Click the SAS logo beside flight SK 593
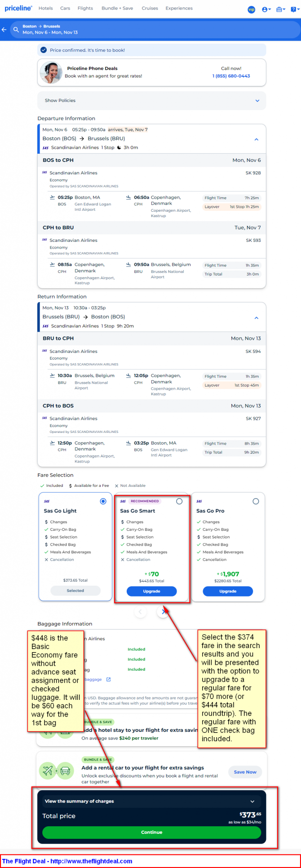This screenshot has width=301, height=868. [44, 240]
